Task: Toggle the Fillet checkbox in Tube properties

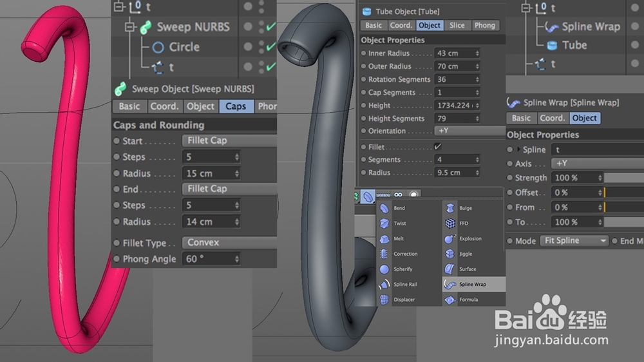Action: click(x=438, y=146)
